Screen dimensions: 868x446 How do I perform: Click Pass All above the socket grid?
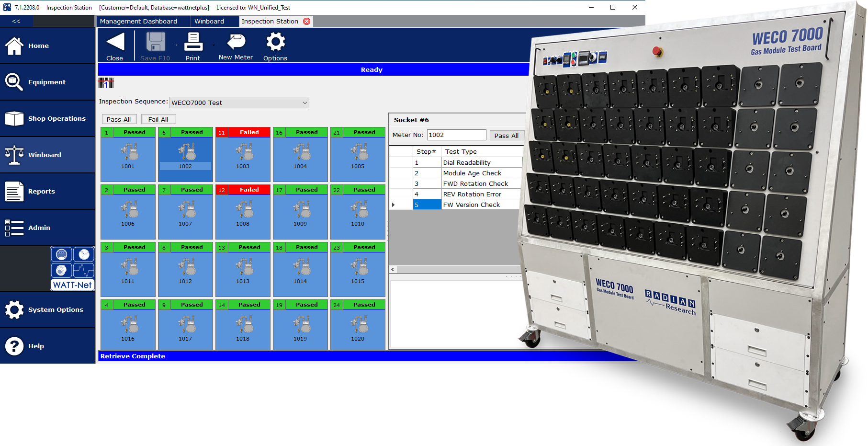coord(119,119)
